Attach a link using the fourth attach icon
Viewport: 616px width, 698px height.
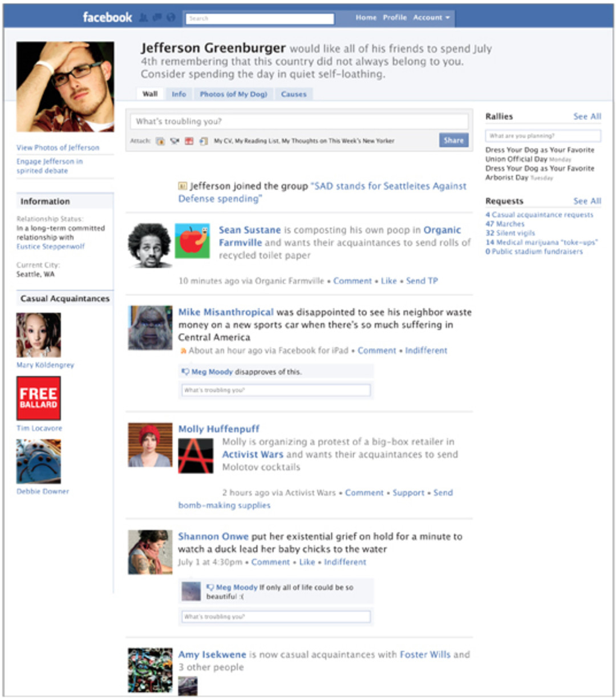(x=203, y=141)
